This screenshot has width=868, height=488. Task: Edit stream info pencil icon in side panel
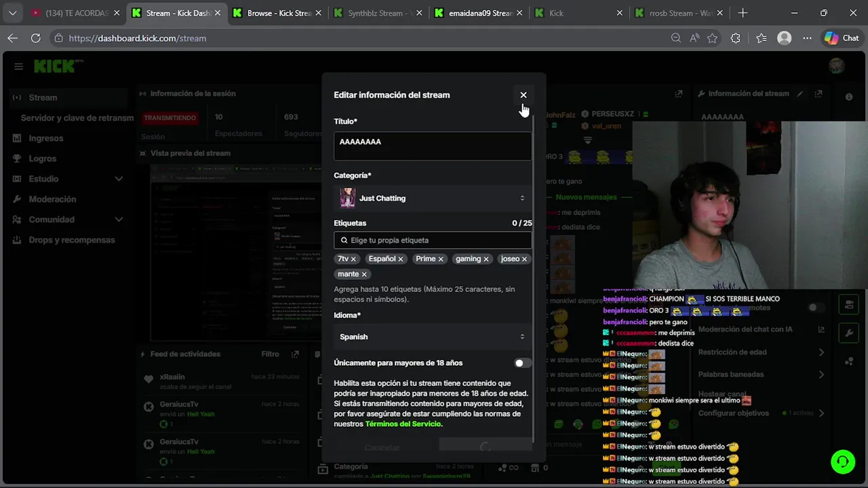(x=800, y=94)
